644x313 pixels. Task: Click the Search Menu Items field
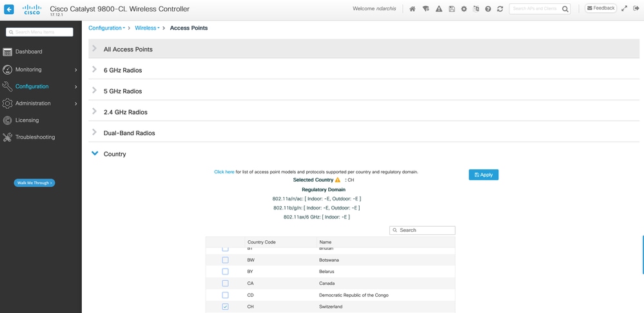pos(39,32)
